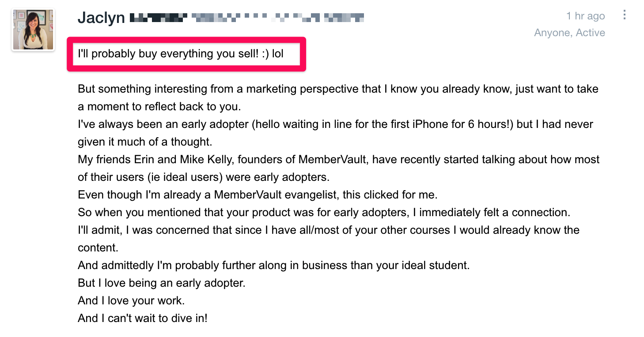Click 'And admittedly I'm probably further along' line
This screenshot has height=337, width=644.
pos(273,266)
